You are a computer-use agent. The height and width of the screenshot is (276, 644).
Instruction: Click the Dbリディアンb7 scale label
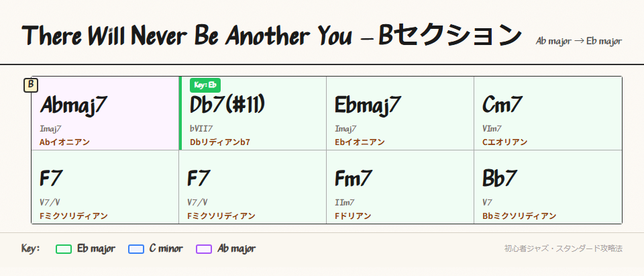pyautogui.click(x=220, y=142)
